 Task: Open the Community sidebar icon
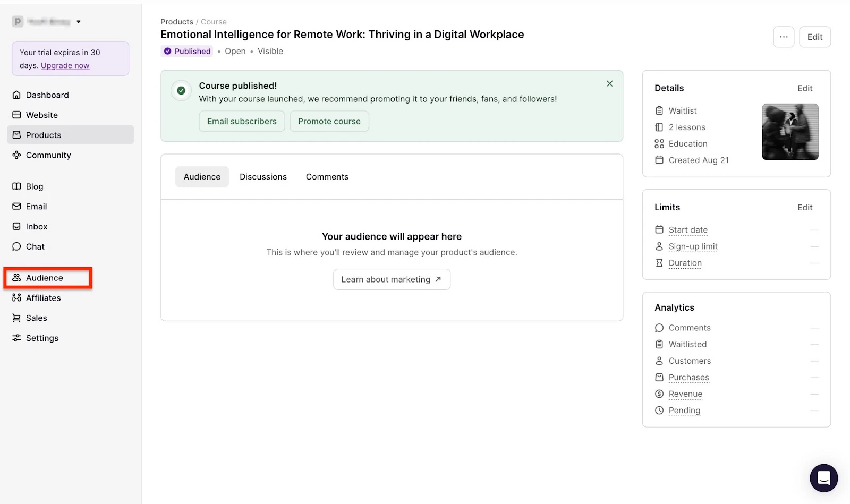click(16, 155)
